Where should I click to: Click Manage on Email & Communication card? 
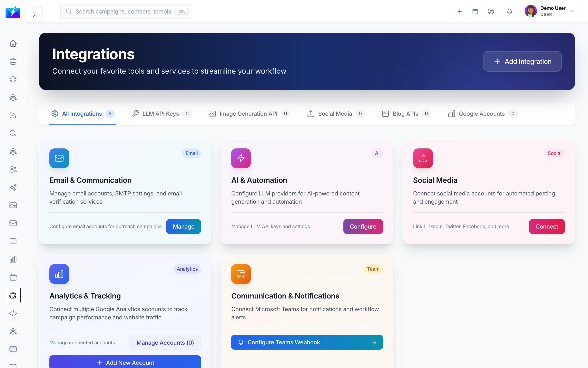[x=184, y=226]
